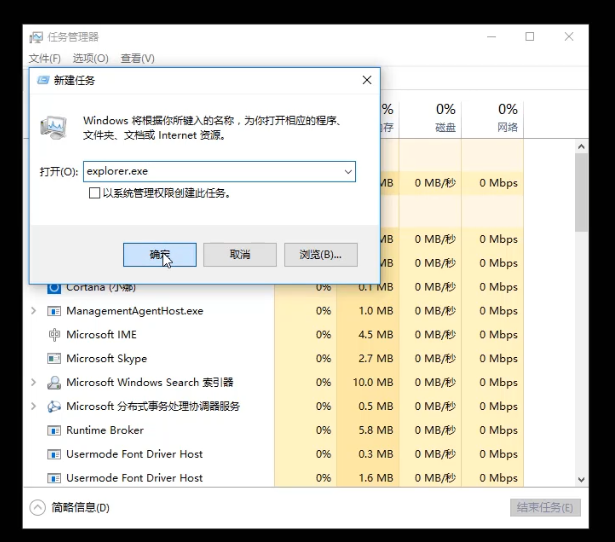Click the 4.5 MB memory value
Screen dimensions: 615x542
tap(375, 335)
